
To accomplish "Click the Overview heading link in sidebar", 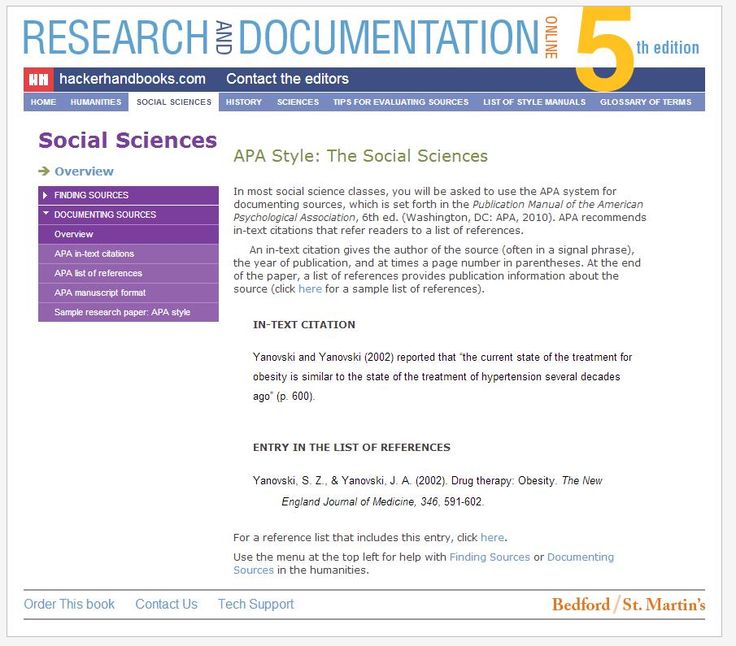I will [84, 171].
